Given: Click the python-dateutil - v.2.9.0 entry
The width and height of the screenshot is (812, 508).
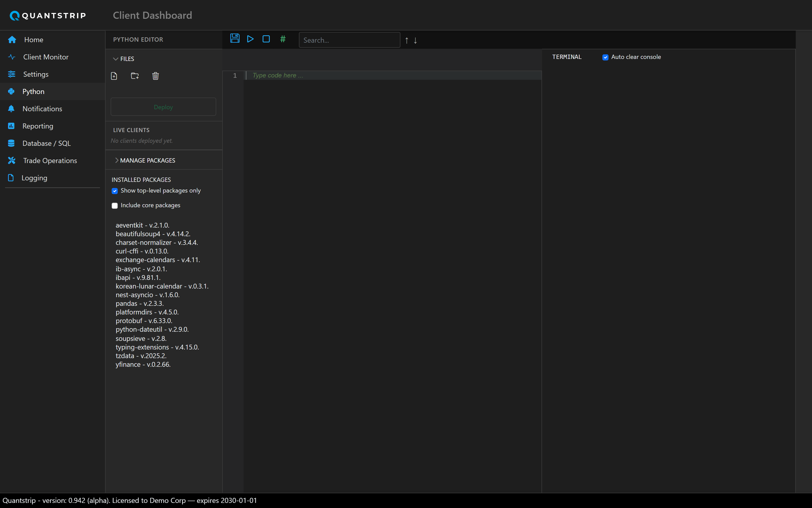Looking at the screenshot, I should click(x=152, y=329).
